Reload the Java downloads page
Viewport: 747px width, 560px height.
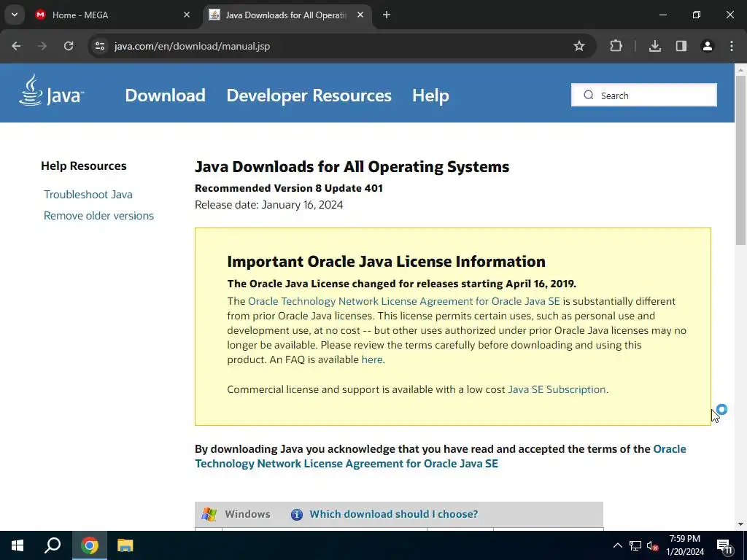click(x=69, y=46)
